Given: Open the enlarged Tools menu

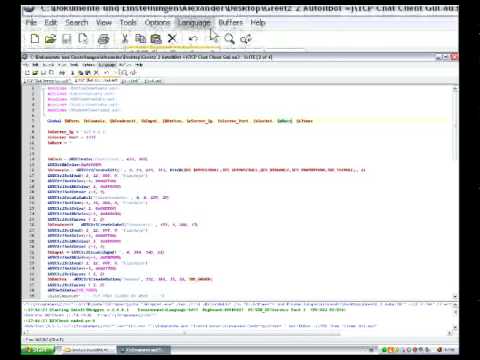Looking at the screenshot, I should pos(128,22).
